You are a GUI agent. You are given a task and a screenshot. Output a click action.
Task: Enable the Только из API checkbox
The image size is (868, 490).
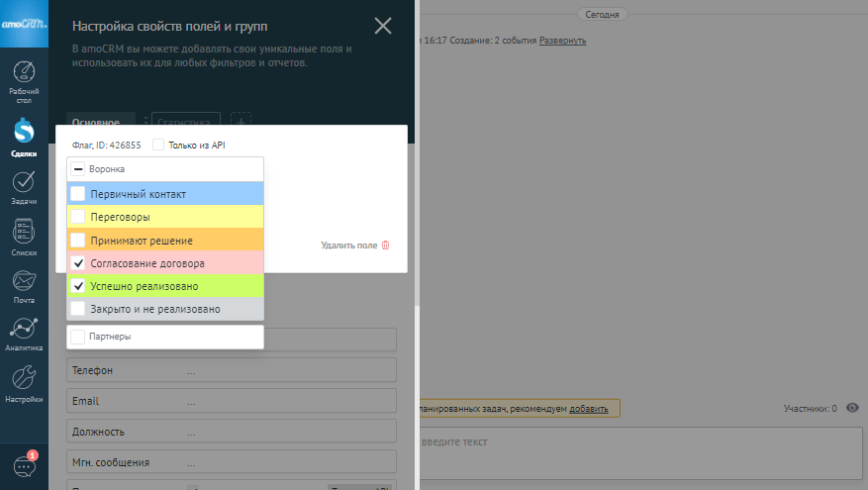[x=158, y=145]
